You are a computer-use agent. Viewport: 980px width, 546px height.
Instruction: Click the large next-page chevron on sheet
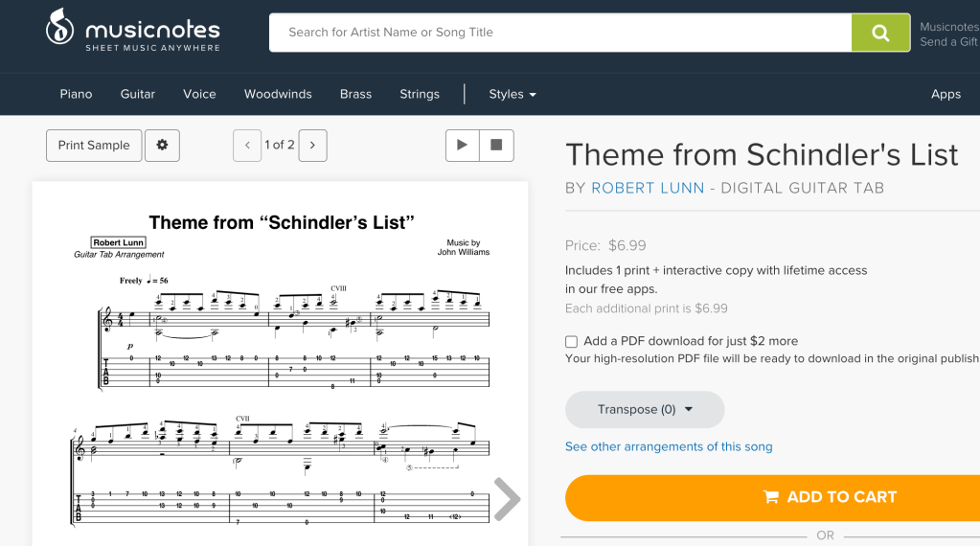click(x=507, y=499)
